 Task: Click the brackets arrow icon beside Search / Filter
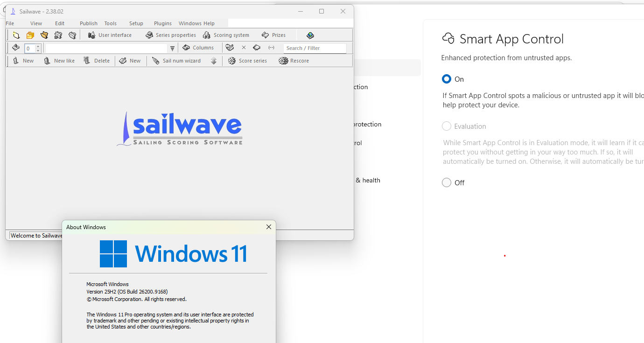tap(271, 48)
